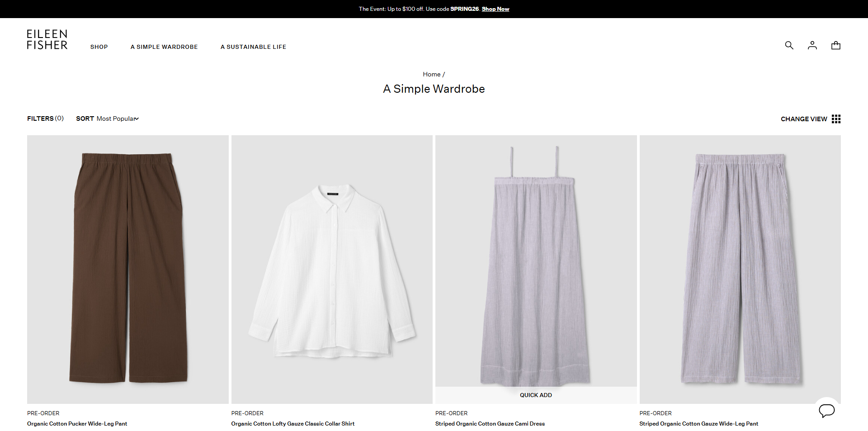The image size is (868, 431).
Task: Click the Organic Cotton Pucker Wide-Leg Pant image
Action: click(x=127, y=269)
